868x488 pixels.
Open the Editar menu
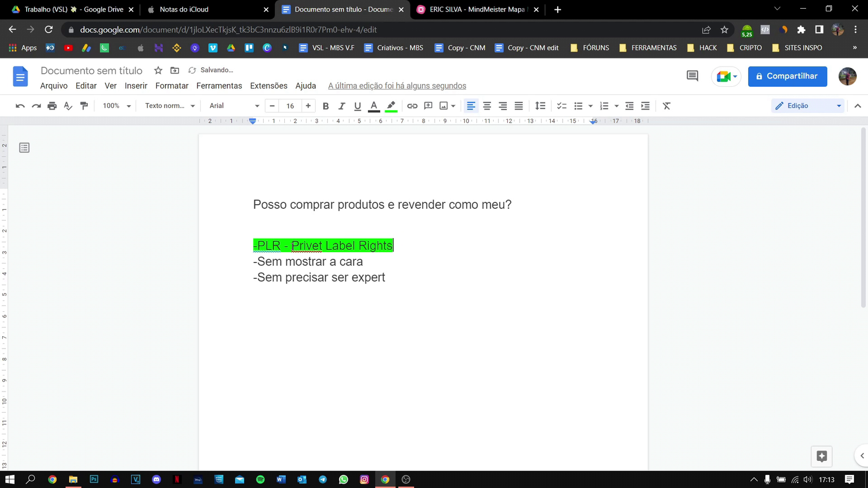click(x=86, y=86)
